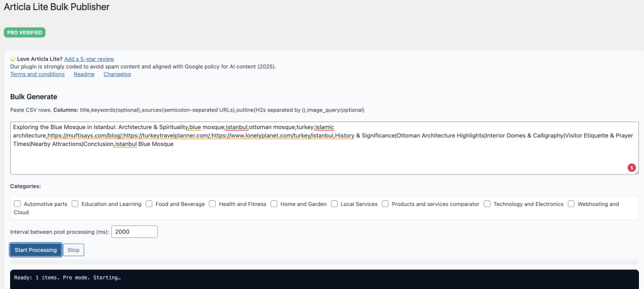Click the Stop button
The width and height of the screenshot is (644, 289).
click(74, 250)
